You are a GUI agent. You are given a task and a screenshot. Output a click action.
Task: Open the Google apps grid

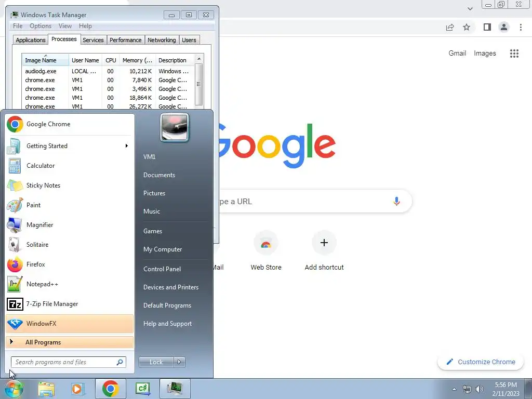514,54
